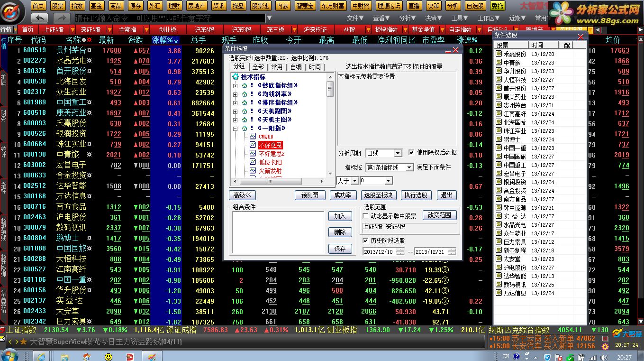Click the yellow smiley taskbar icon
This screenshot has height=361, width=644.
pos(109,357)
